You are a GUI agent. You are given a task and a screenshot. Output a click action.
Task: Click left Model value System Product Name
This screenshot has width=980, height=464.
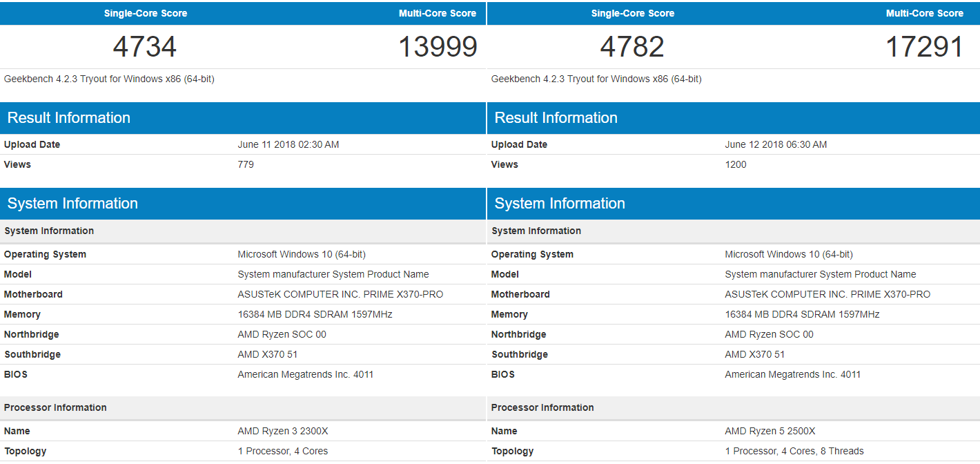[x=333, y=274]
